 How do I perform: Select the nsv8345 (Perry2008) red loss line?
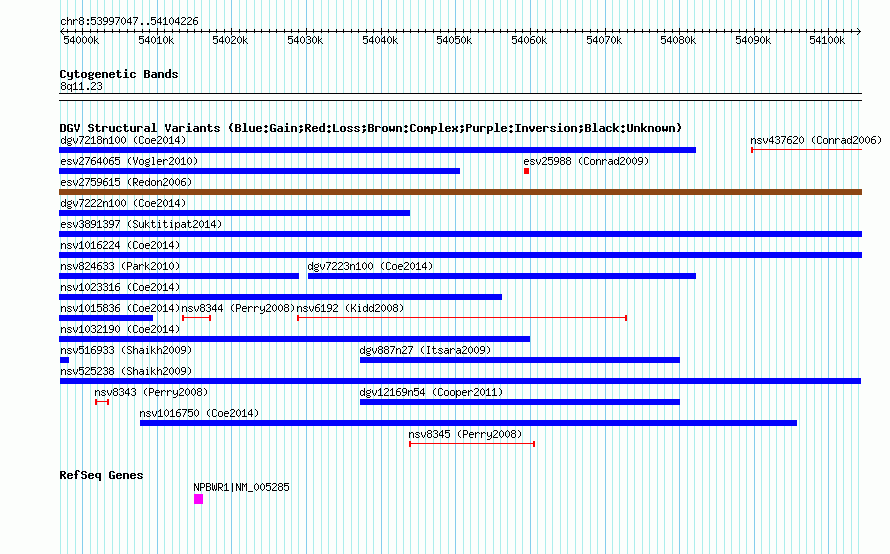click(x=472, y=444)
